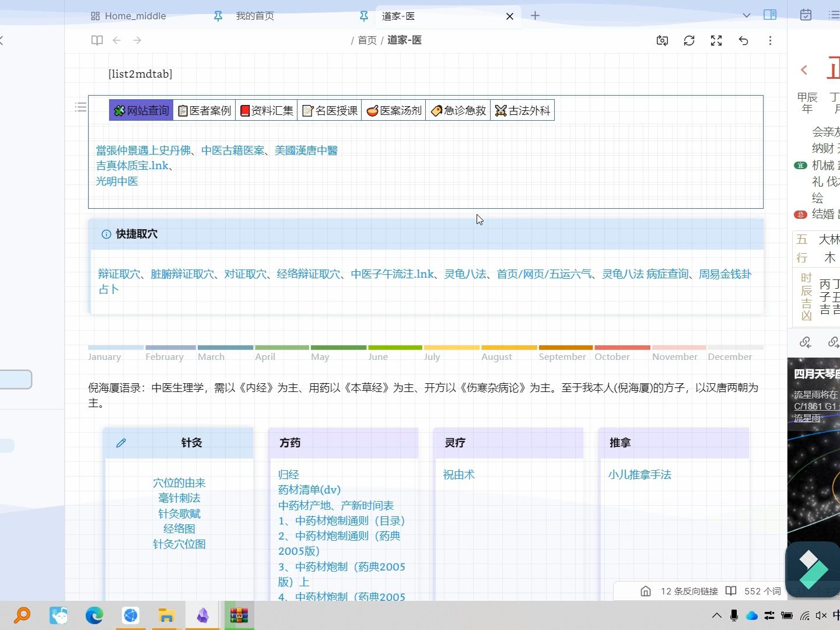This screenshot has width=840, height=630.
Task: Click the muted speaker volume icon in the tray
Action: 821,615
